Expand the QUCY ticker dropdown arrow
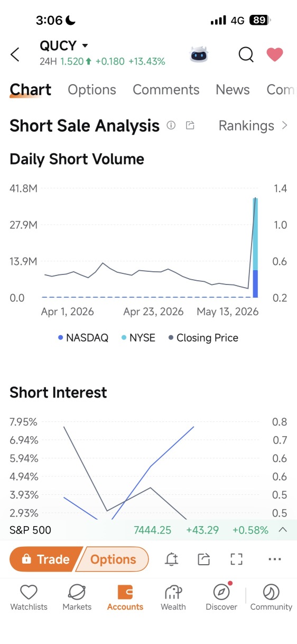Screen dimensions: 297x644 pos(85,46)
